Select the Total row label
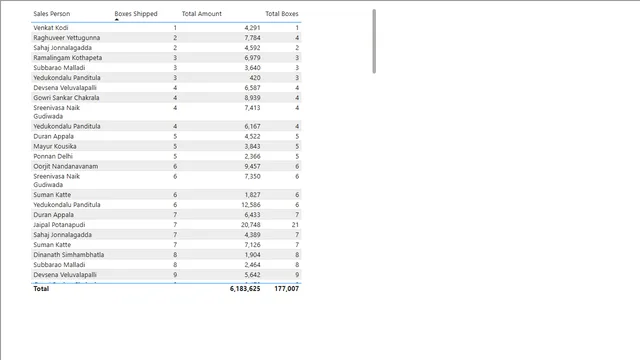The width and height of the screenshot is (640, 360). coord(41,289)
